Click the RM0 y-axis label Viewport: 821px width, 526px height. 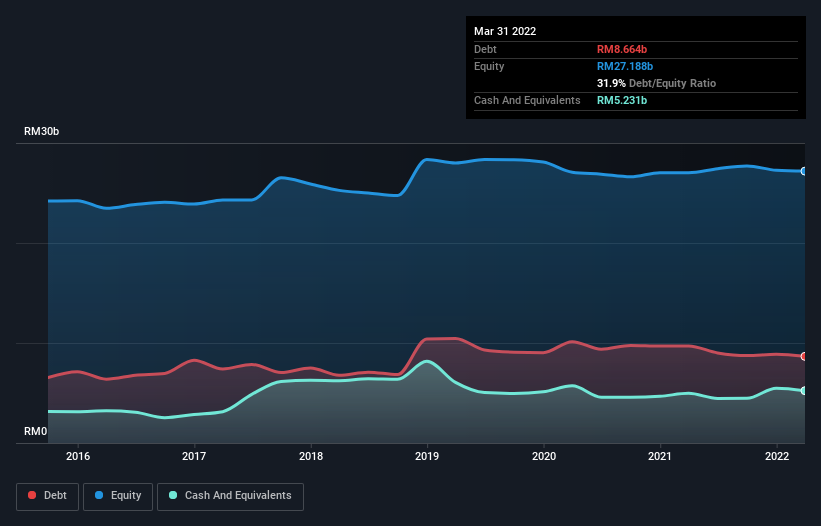tap(36, 431)
